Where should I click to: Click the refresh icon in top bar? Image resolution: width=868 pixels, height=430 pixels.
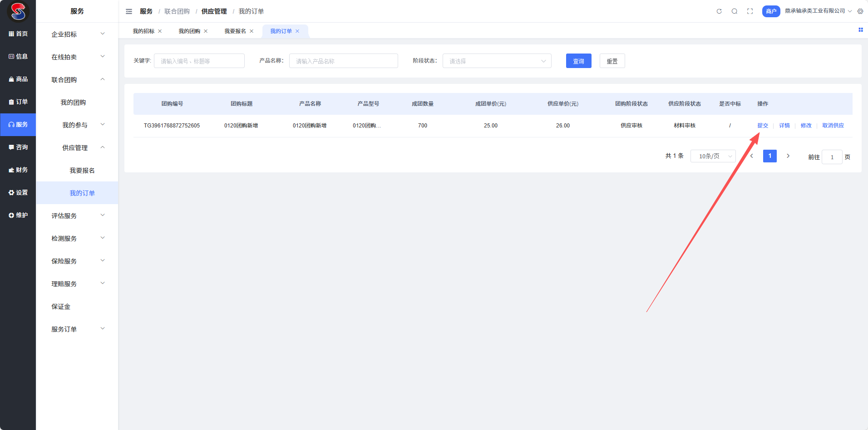[719, 11]
